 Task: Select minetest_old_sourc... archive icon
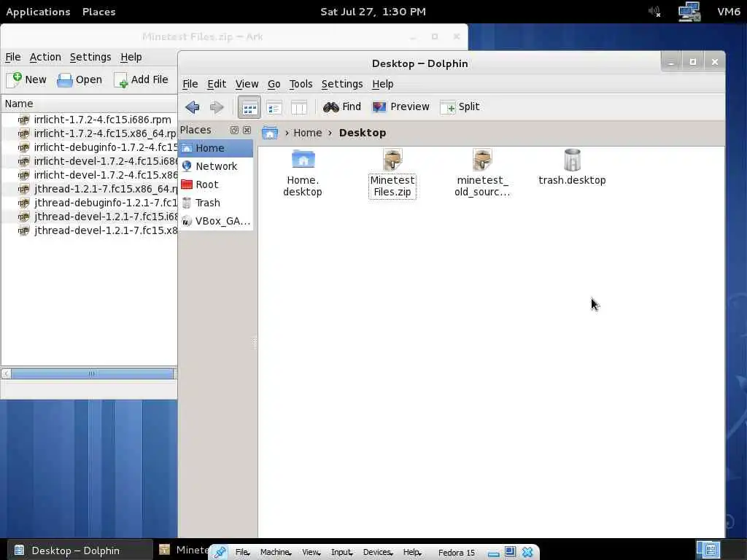pos(482,173)
